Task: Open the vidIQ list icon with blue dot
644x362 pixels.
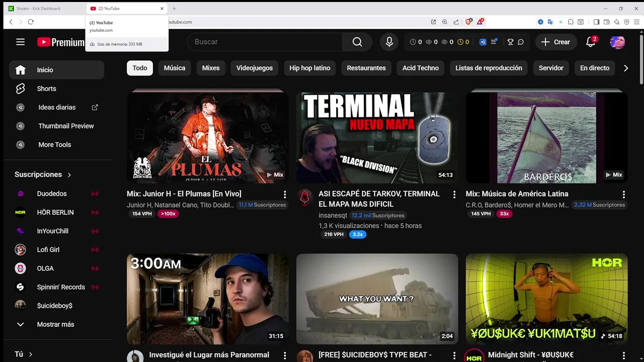Action: (x=494, y=42)
